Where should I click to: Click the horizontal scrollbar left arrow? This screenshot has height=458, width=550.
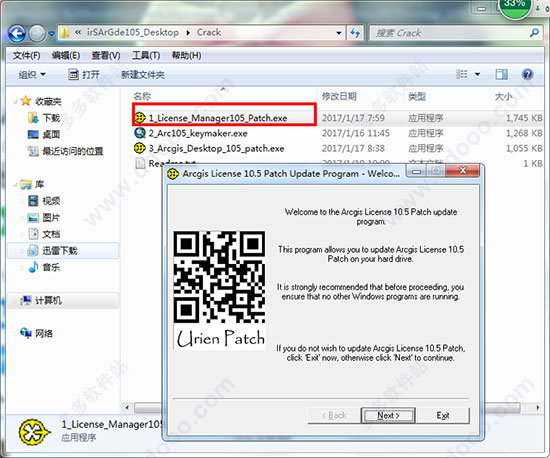tap(127, 408)
